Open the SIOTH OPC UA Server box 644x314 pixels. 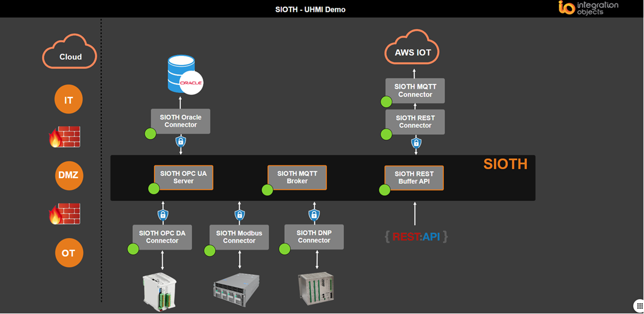tap(184, 178)
